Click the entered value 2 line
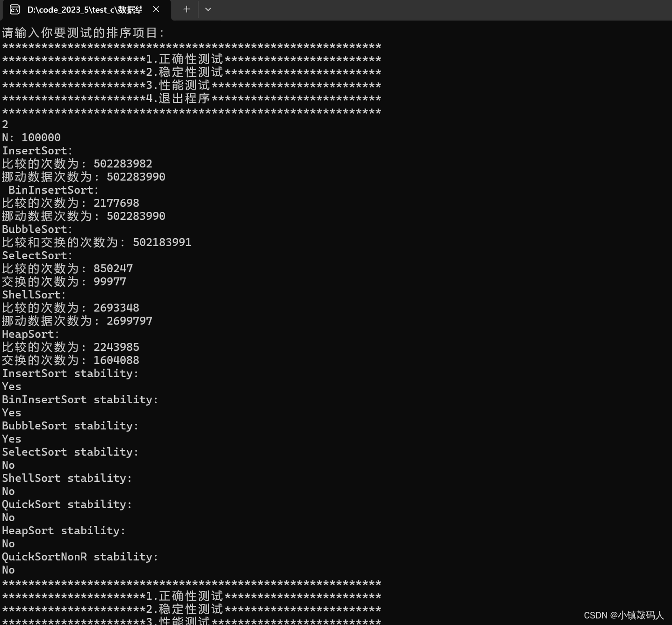This screenshot has height=625, width=672. 5,124
